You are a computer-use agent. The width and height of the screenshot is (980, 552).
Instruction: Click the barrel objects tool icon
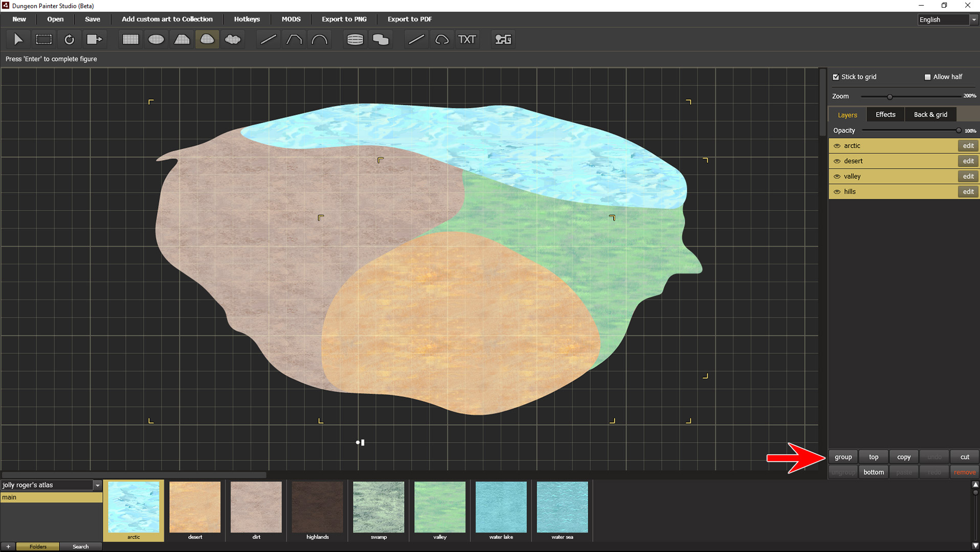(x=355, y=39)
